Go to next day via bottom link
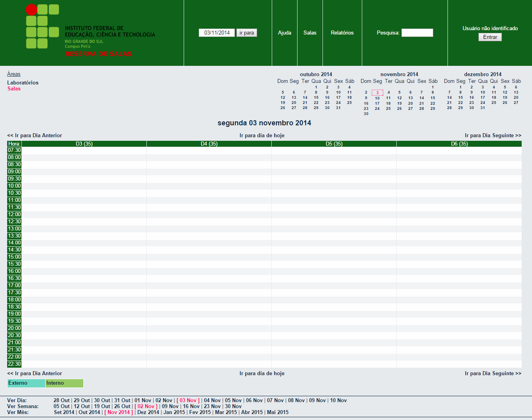532x420 pixels. (x=493, y=373)
